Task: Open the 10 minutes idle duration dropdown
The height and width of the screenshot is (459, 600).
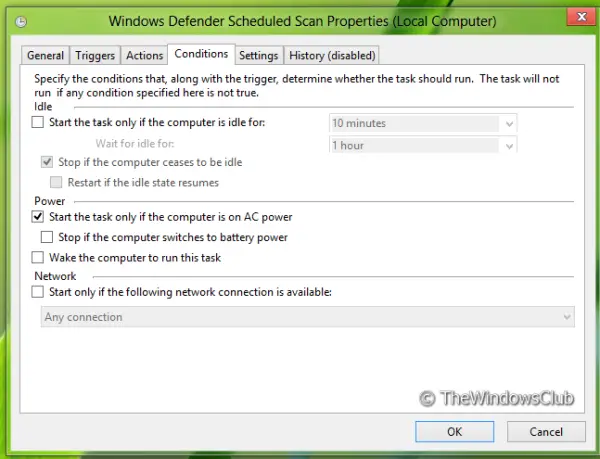Action: pyautogui.click(x=423, y=123)
